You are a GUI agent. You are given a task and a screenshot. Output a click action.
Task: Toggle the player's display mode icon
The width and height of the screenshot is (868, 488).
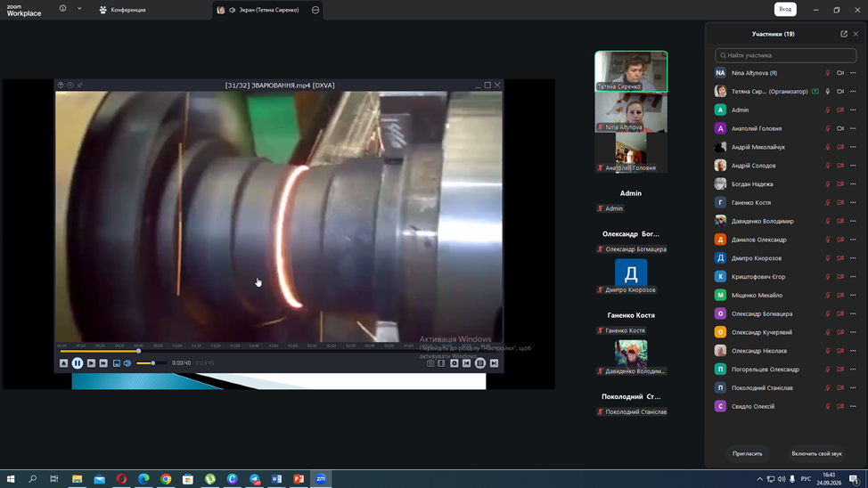116,363
